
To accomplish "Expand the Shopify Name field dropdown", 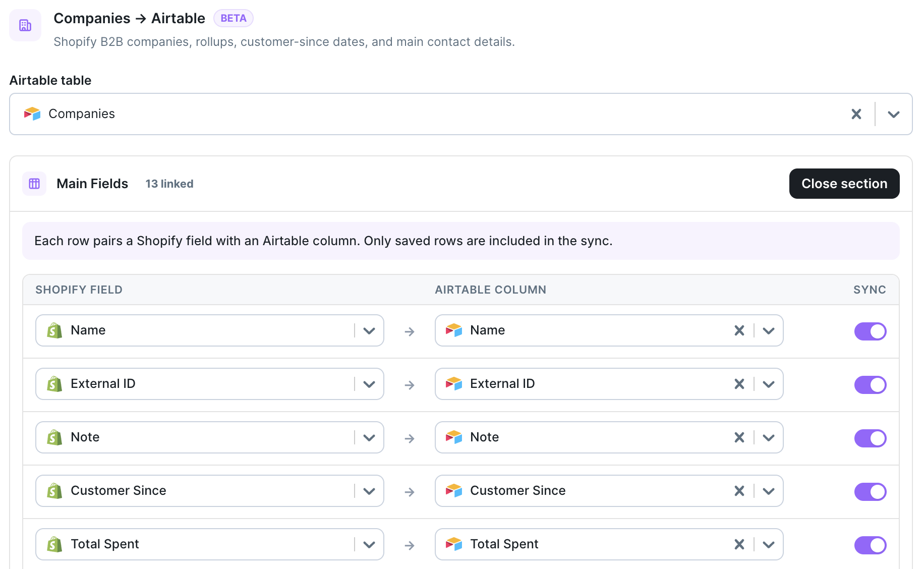I will click(x=369, y=331).
